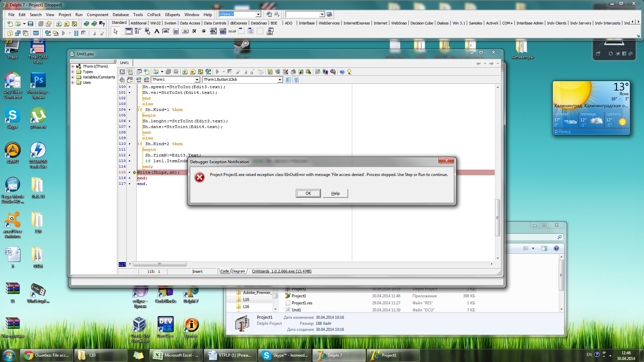Switch to the Additional component palette tab
The width and height of the screenshot is (644, 362).
(138, 23)
